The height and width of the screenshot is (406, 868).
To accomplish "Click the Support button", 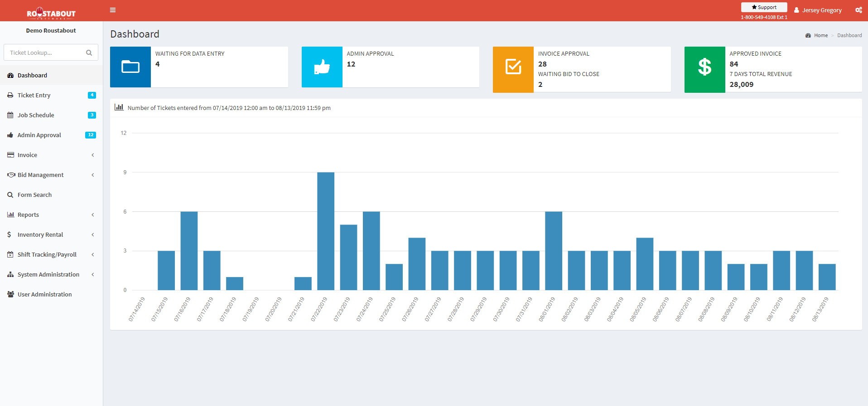I will (764, 7).
